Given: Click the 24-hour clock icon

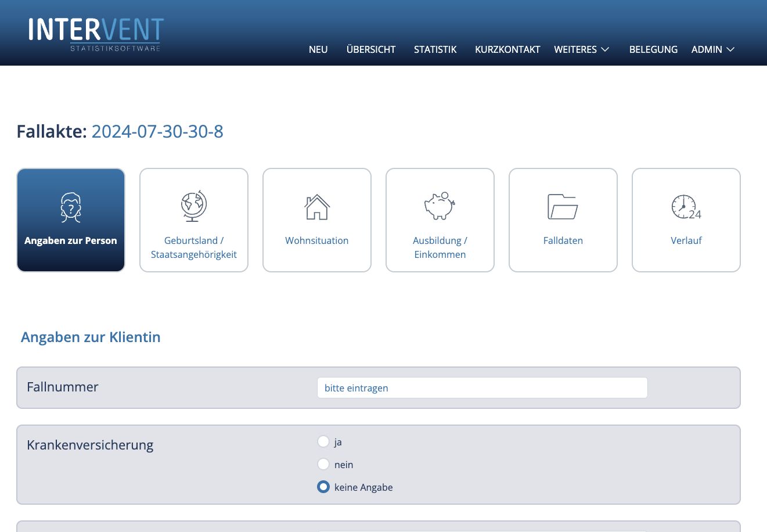Looking at the screenshot, I should click(x=686, y=207).
